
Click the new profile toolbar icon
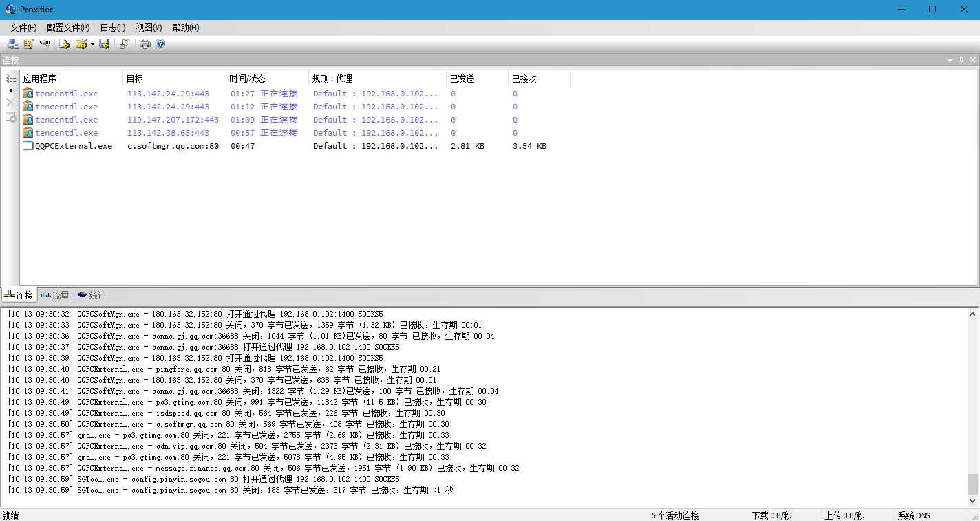pyautogui.click(x=65, y=44)
